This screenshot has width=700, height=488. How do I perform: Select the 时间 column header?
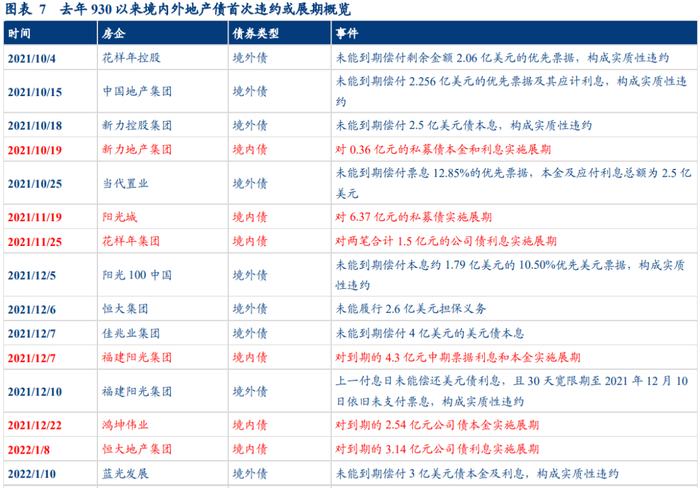click(19, 33)
